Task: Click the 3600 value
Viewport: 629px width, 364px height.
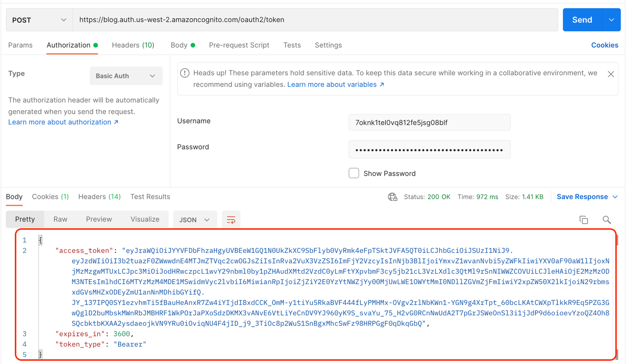Action: point(122,334)
